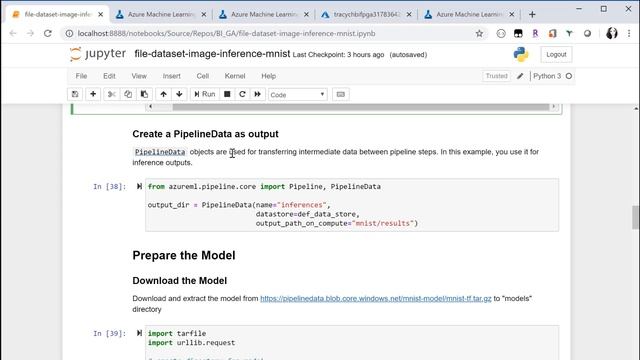Copy selected cells icon
The height and width of the screenshot is (360, 640).
pos(128,94)
